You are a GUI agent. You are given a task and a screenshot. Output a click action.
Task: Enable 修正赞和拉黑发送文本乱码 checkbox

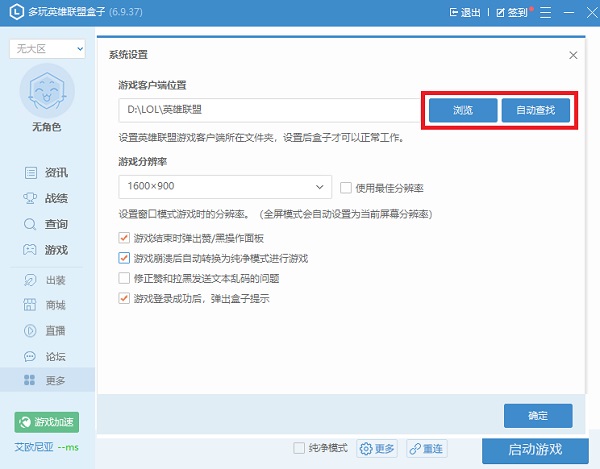click(124, 278)
